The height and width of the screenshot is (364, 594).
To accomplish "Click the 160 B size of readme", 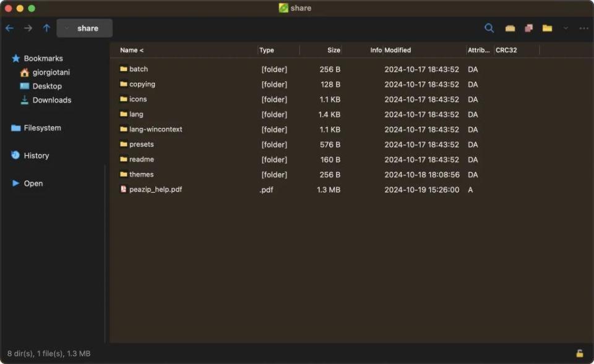I will [x=330, y=159].
